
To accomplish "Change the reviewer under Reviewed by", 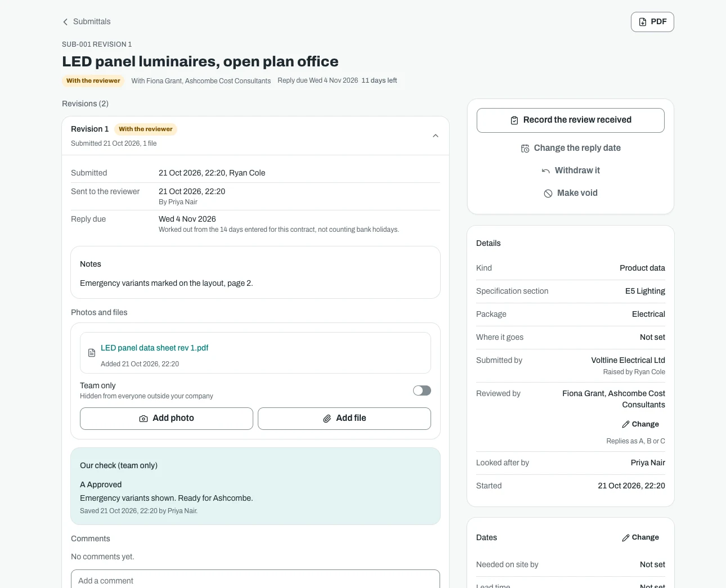I will pyautogui.click(x=640, y=424).
